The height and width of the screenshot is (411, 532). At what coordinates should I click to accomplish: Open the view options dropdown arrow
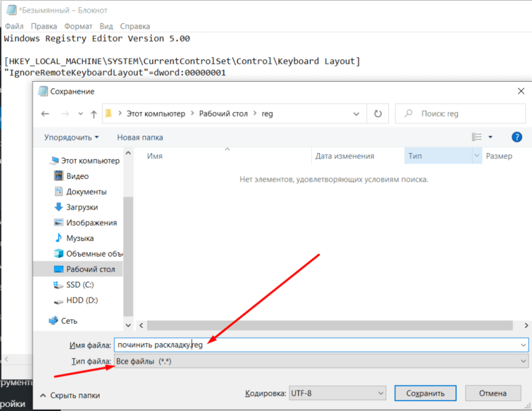tap(490, 137)
